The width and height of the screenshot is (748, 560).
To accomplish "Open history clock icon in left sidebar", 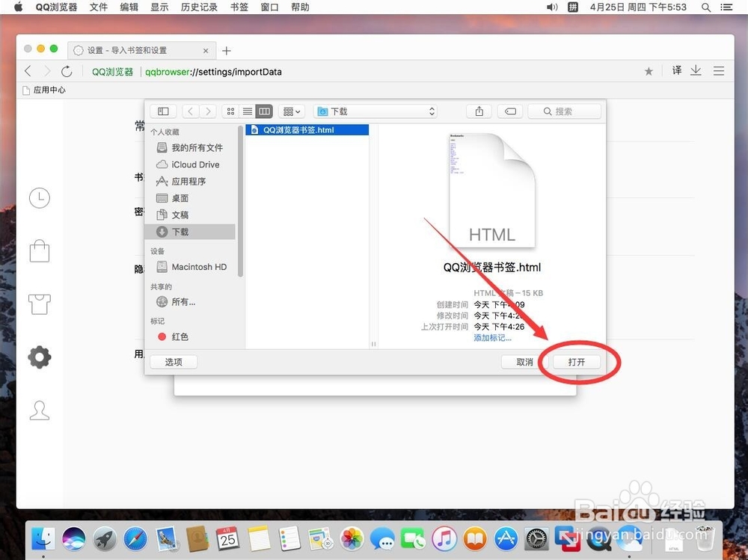I will coord(40,197).
